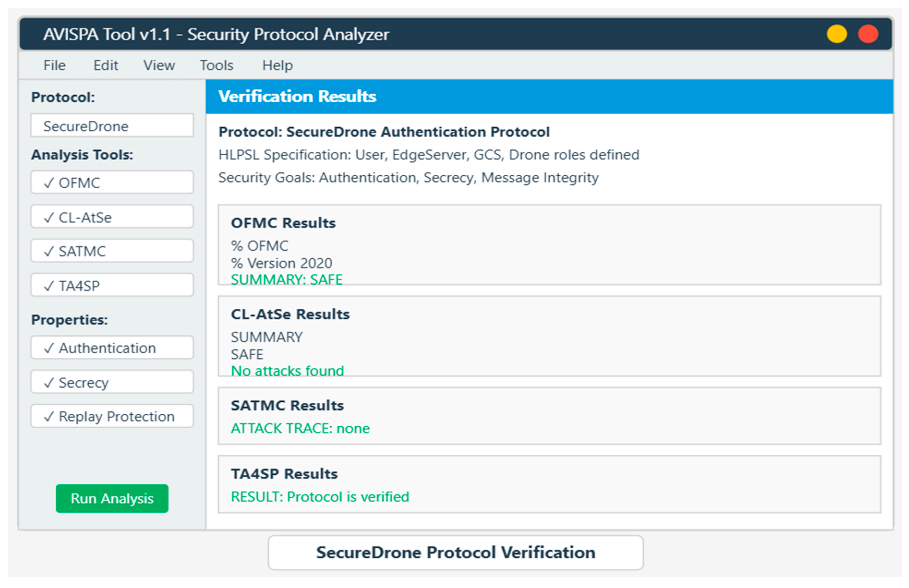
Task: Click the Run Analysis button
Action: click(112, 498)
